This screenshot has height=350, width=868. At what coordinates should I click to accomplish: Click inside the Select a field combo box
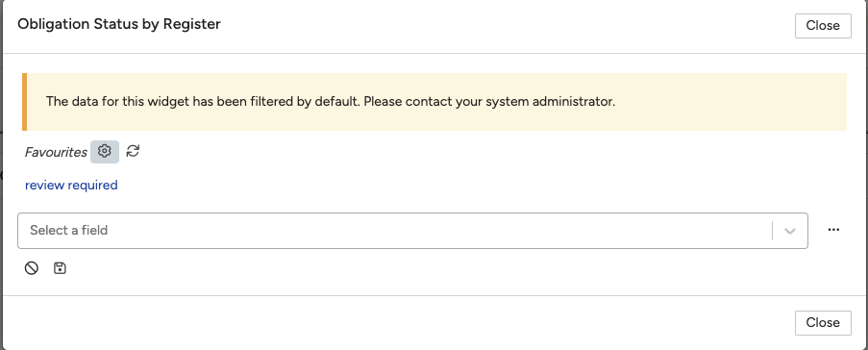412,231
